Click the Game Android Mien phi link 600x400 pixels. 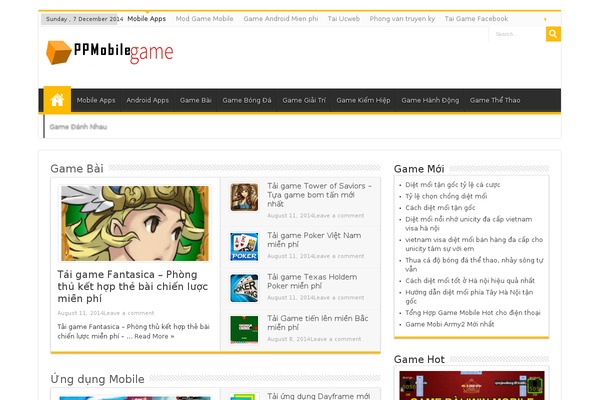pyautogui.click(x=280, y=19)
